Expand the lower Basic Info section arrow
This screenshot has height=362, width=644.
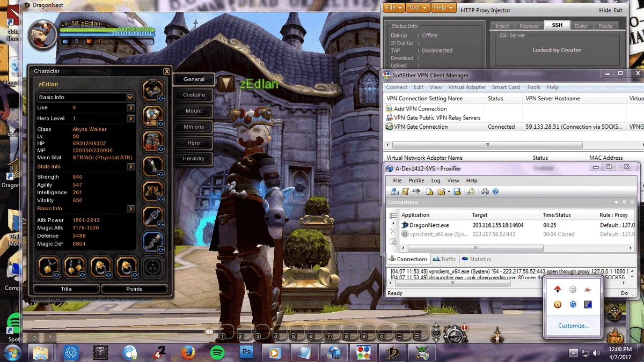click(x=130, y=209)
